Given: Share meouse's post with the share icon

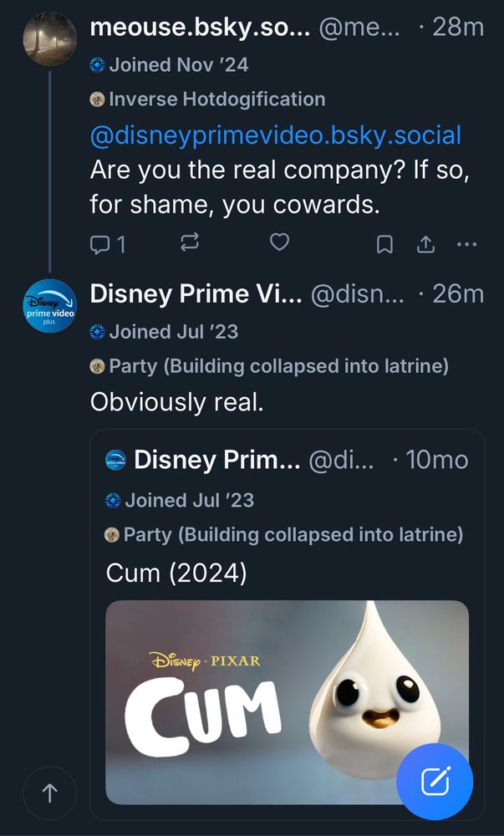Looking at the screenshot, I should click(x=425, y=243).
